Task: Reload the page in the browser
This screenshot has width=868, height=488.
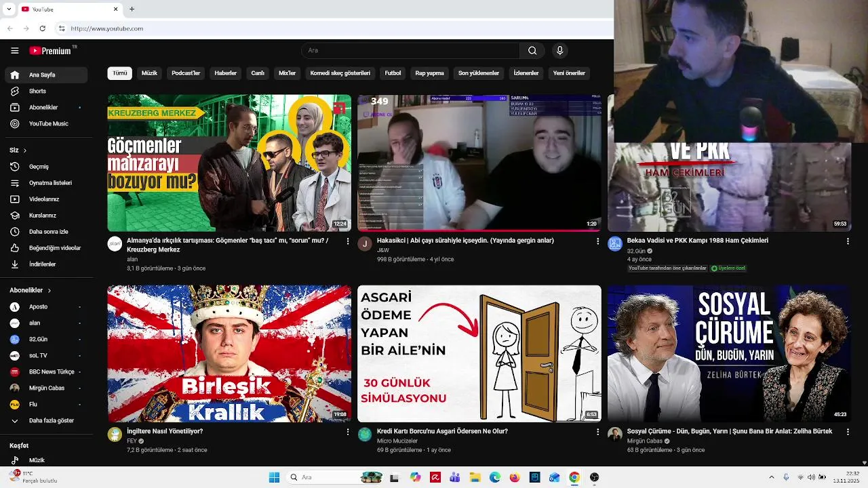Action: (x=42, y=28)
